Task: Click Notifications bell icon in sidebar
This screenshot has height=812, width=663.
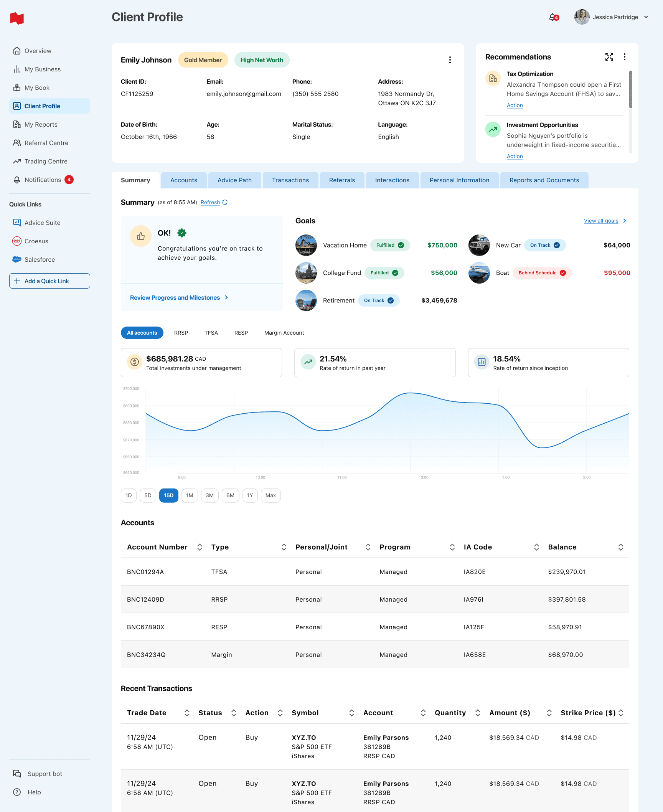Action: click(17, 180)
